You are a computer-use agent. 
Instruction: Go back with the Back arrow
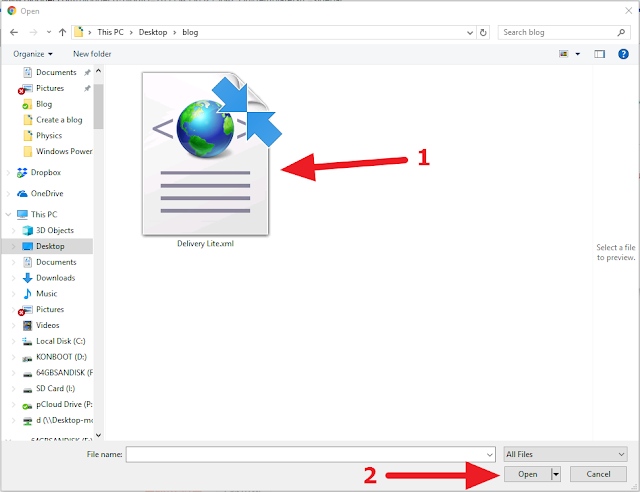(x=14, y=32)
